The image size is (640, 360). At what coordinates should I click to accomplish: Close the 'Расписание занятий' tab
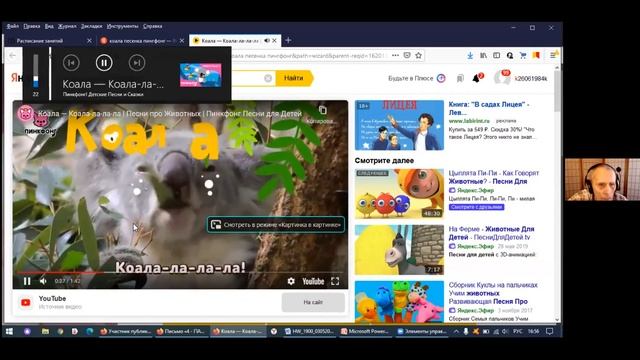(x=89, y=41)
